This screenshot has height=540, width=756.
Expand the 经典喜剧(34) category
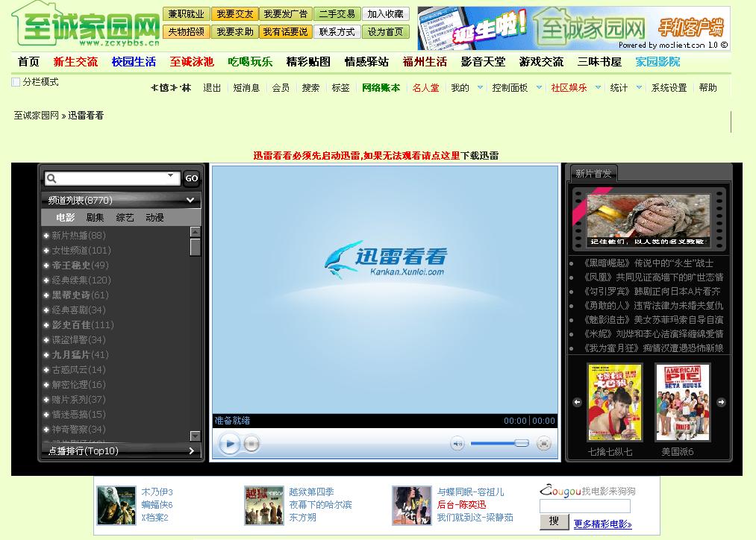46,310
